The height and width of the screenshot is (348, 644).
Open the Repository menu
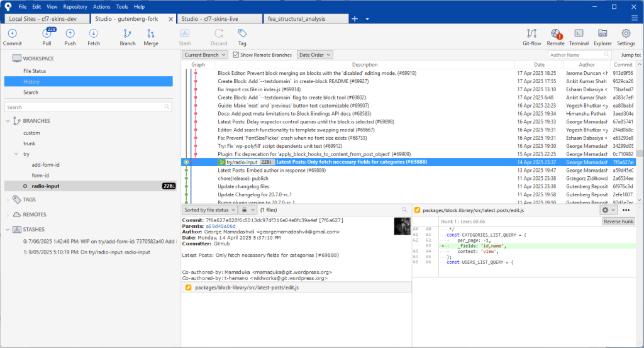[75, 6]
